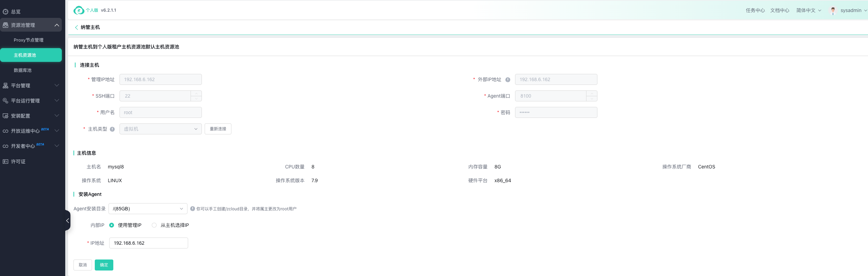
Task: Open the 任务中心 link
Action: click(x=755, y=10)
